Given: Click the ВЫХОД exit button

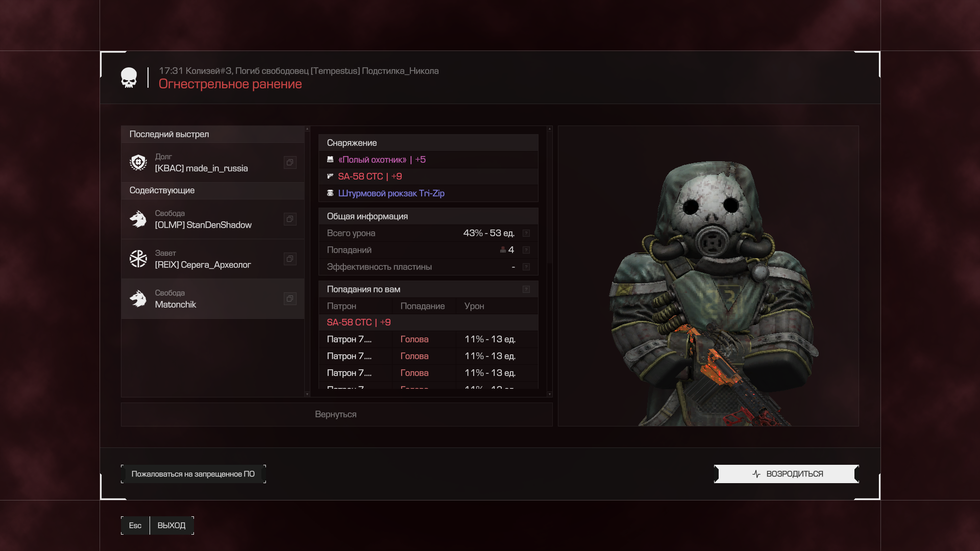Looking at the screenshot, I should (x=171, y=525).
